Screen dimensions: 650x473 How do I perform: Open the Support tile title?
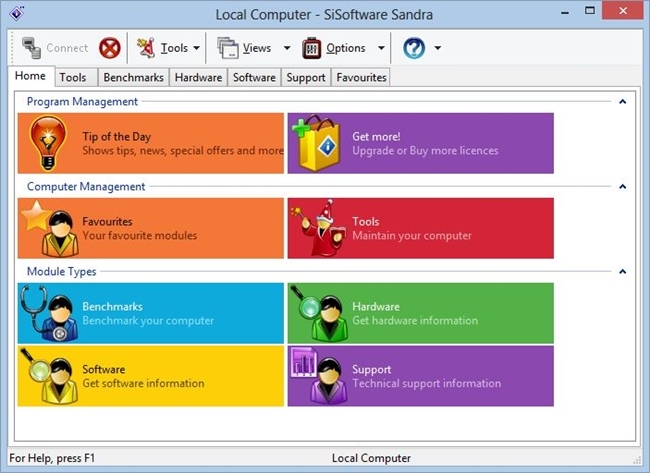click(371, 370)
